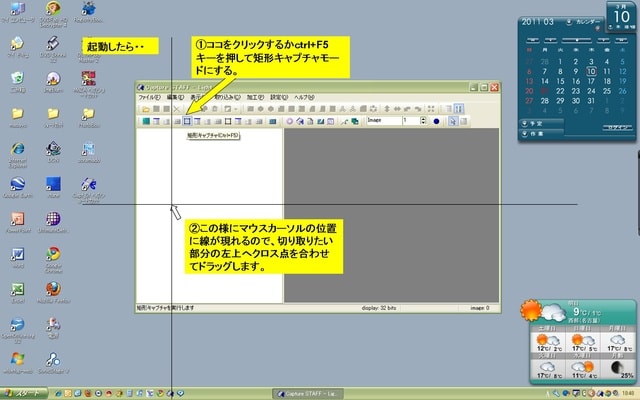Screen dimensions: 640x400
Task: Click the open folder icon in Capture STAFF
Action: pyautogui.click(x=146, y=109)
